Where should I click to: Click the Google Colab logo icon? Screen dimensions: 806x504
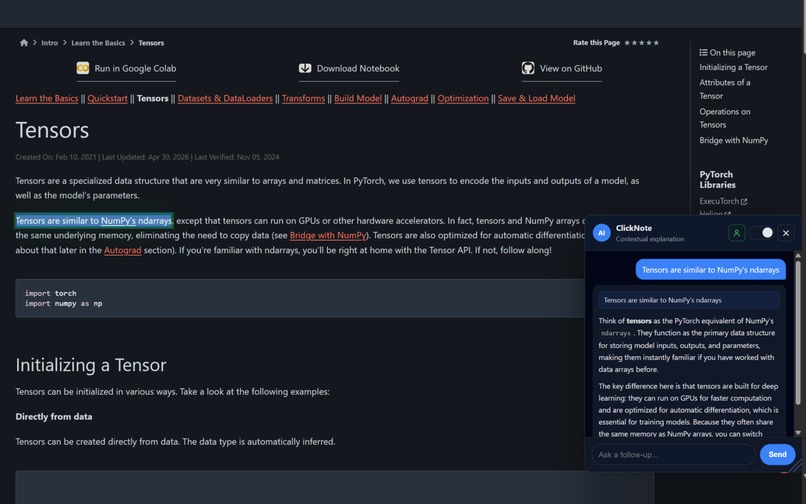click(83, 68)
